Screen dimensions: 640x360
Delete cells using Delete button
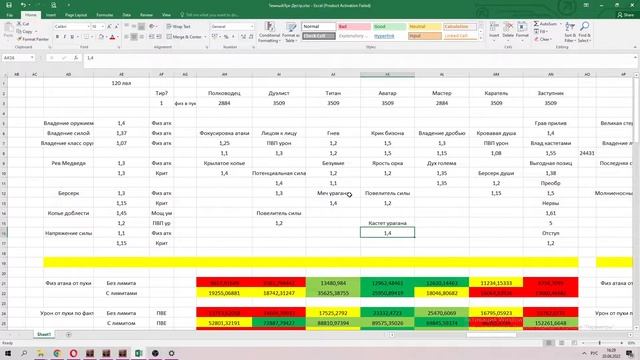(x=508, y=31)
